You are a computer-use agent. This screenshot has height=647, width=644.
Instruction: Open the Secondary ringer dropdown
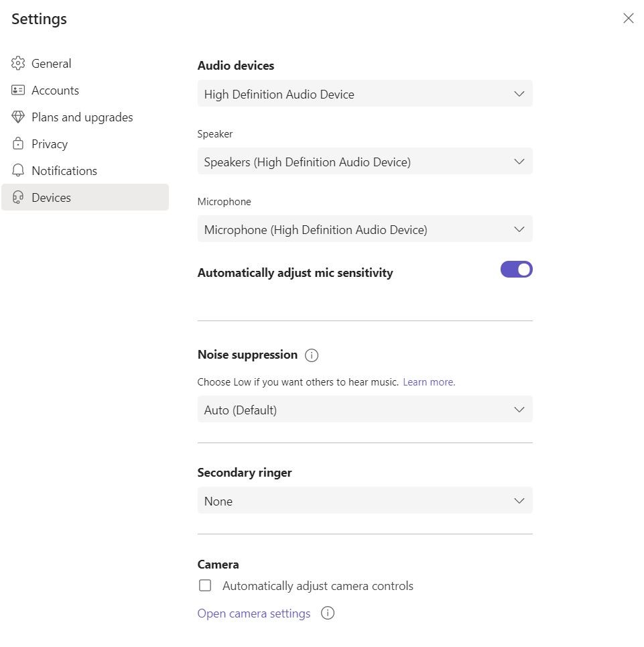coord(365,501)
